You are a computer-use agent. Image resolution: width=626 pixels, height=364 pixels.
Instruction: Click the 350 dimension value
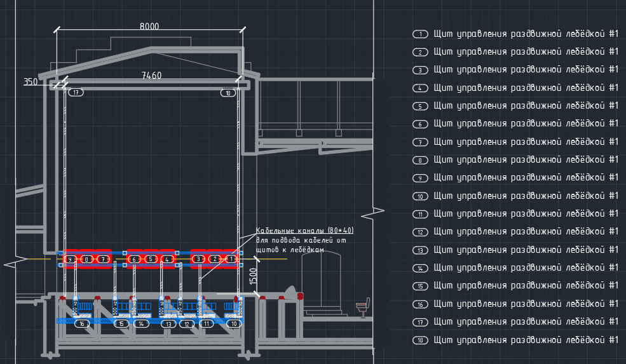click(30, 82)
